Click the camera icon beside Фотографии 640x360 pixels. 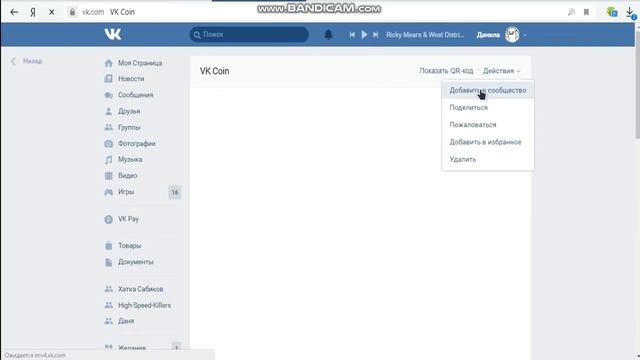click(108, 144)
